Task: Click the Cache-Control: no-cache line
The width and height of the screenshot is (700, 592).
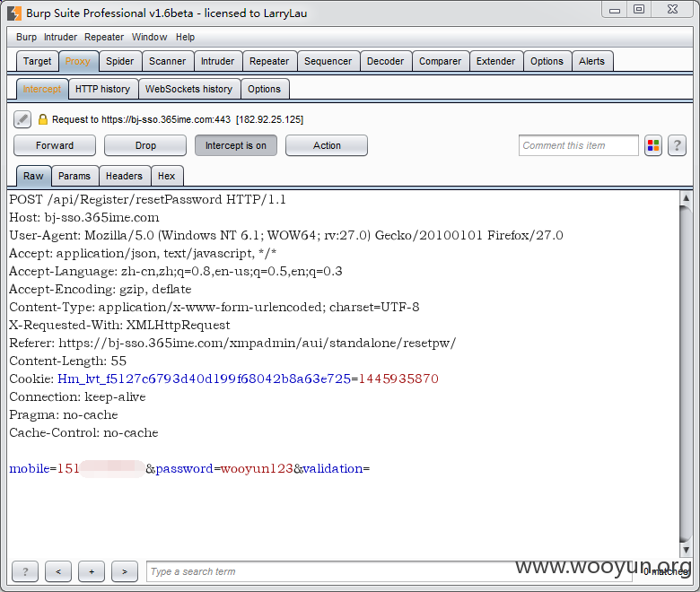Action: 84,432
